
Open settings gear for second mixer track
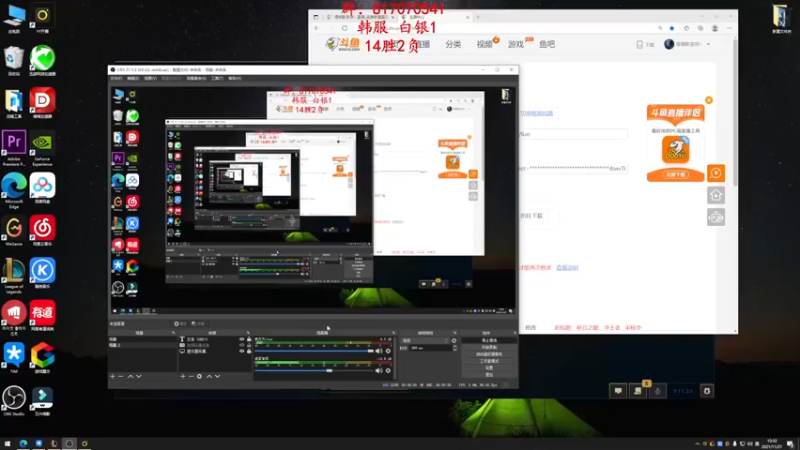tap(388, 371)
